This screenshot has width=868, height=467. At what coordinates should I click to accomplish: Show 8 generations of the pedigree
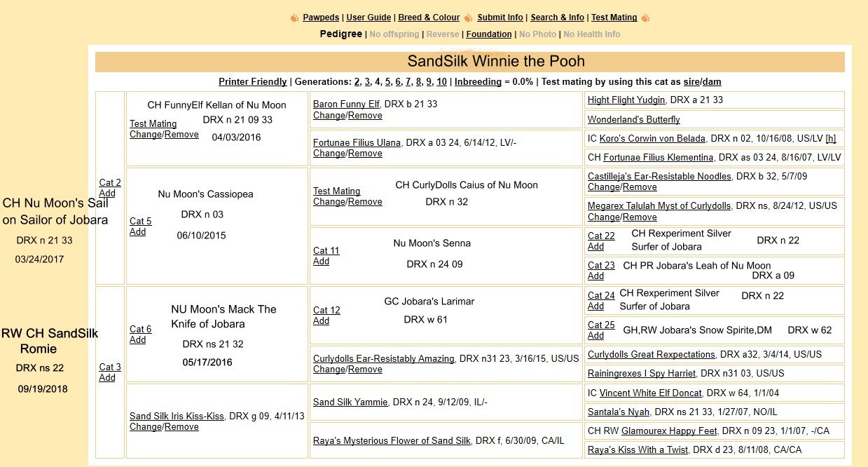[419, 81]
